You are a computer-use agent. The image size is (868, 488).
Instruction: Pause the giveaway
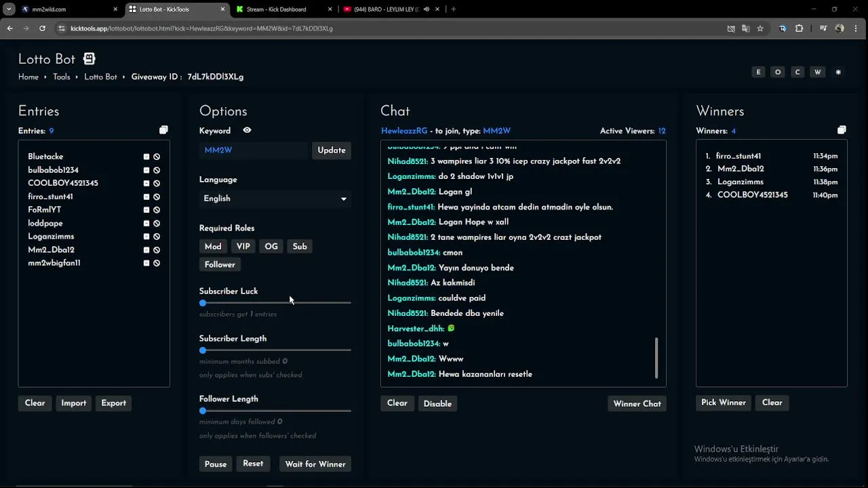pos(216,464)
